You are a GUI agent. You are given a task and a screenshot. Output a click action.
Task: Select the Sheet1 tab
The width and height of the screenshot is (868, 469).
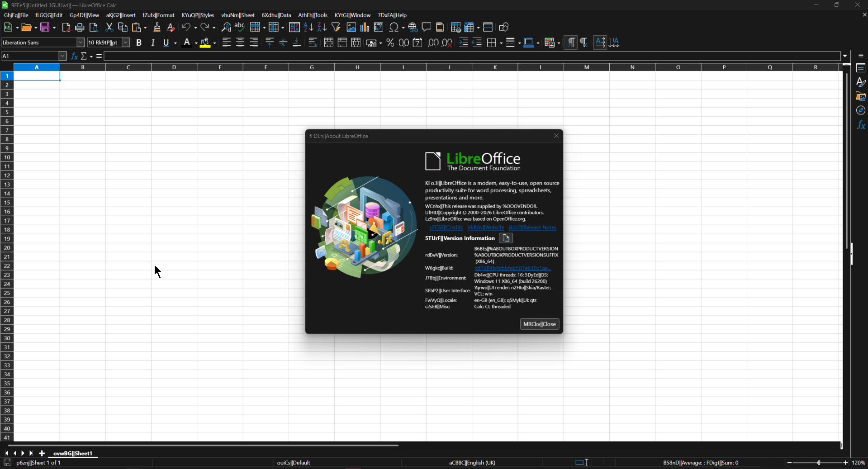tap(72, 453)
